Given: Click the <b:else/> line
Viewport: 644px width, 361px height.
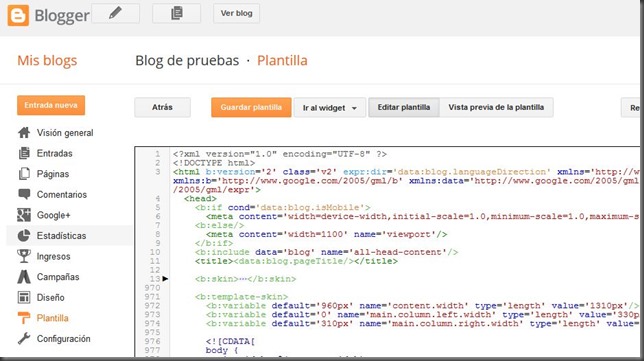Looking at the screenshot, I should 220,225.
